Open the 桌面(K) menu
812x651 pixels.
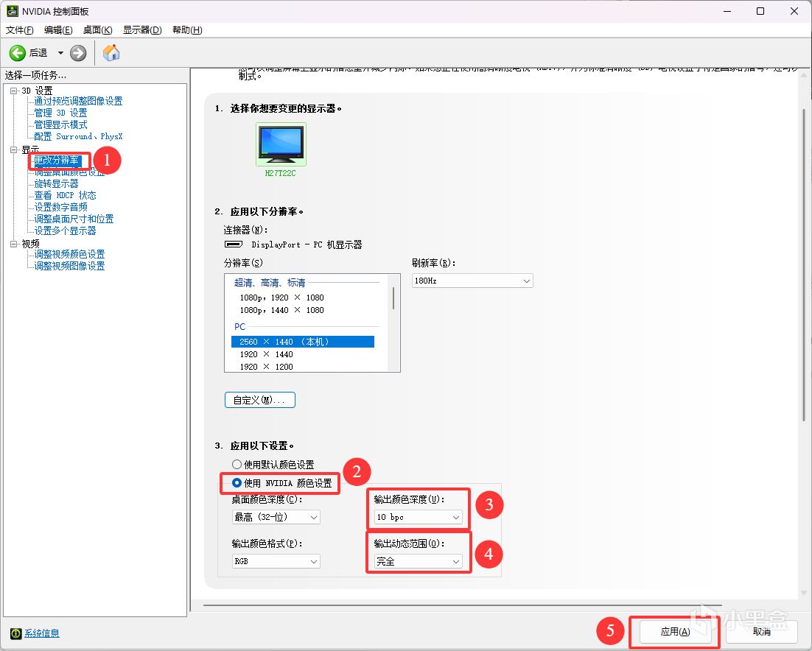tap(97, 30)
